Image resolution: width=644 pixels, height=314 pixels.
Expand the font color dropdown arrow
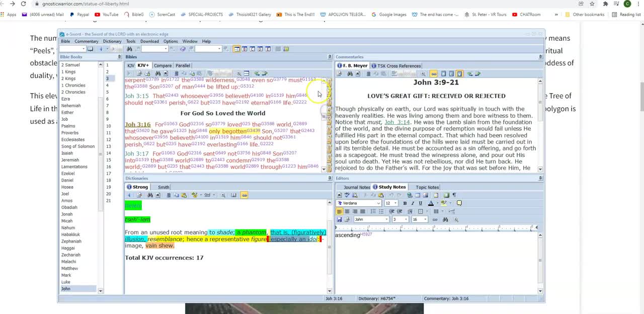(437, 203)
